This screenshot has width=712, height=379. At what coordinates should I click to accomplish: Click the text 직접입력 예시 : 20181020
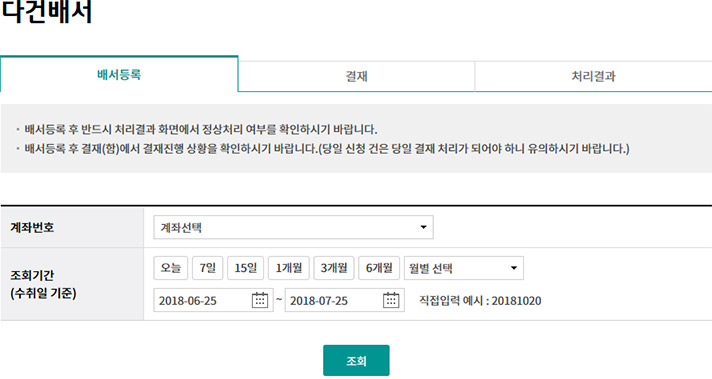click(x=480, y=300)
